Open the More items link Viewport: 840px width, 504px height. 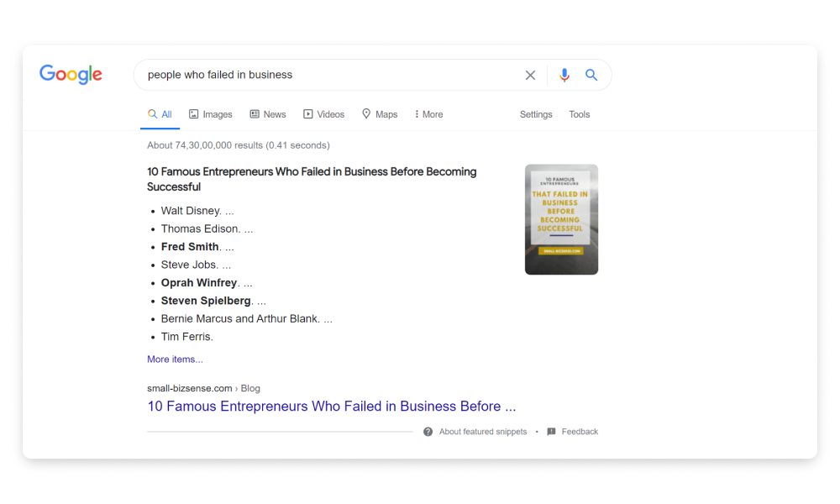pyautogui.click(x=176, y=360)
